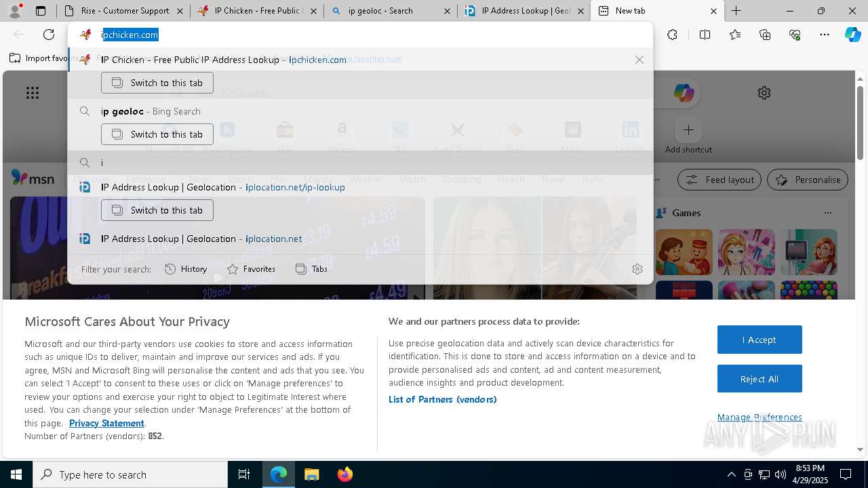Image resolution: width=868 pixels, height=488 pixels.
Task: Filter search by Favorites
Action: point(252,269)
